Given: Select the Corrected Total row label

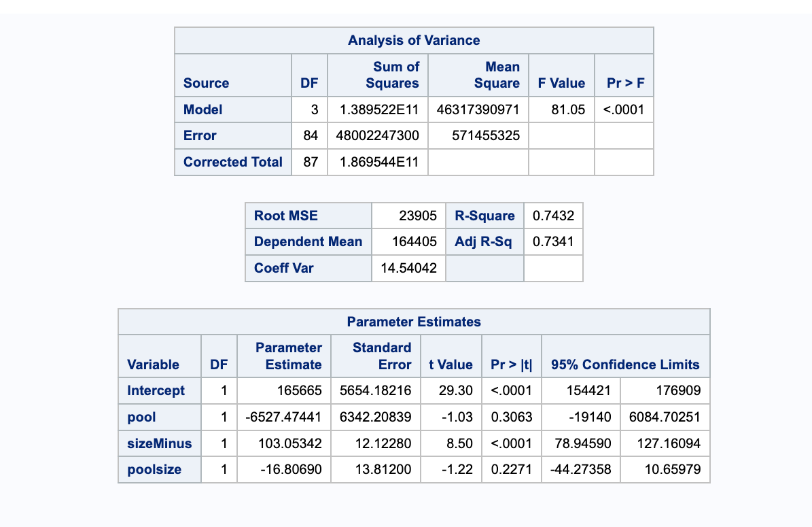Looking at the screenshot, I should coord(232,162).
